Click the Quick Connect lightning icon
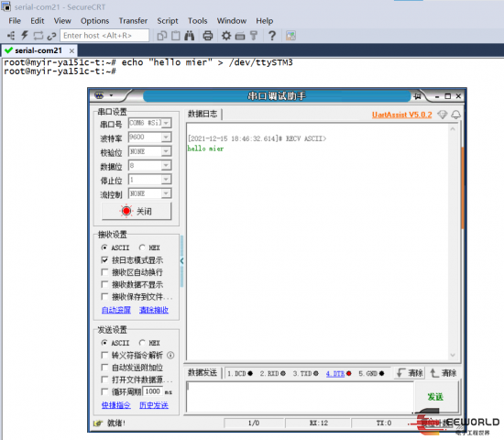This screenshot has width=504, height=440. tap(25, 36)
